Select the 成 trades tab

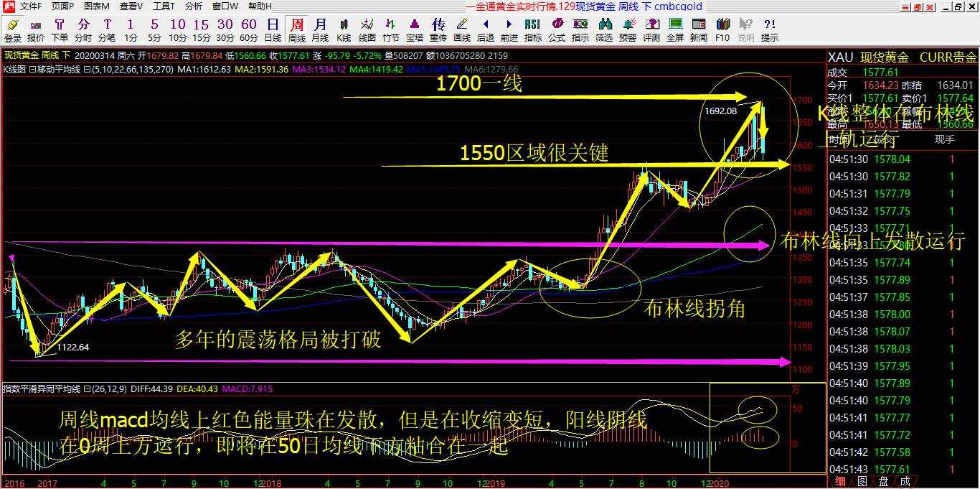coord(905,481)
